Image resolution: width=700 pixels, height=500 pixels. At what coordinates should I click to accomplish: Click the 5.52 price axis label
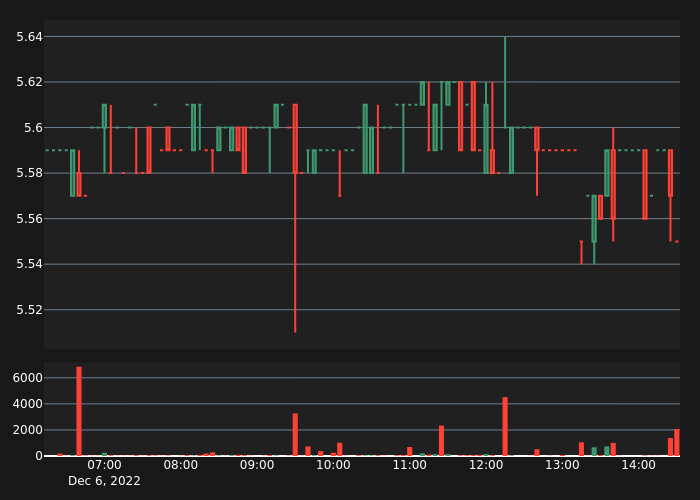point(29,310)
